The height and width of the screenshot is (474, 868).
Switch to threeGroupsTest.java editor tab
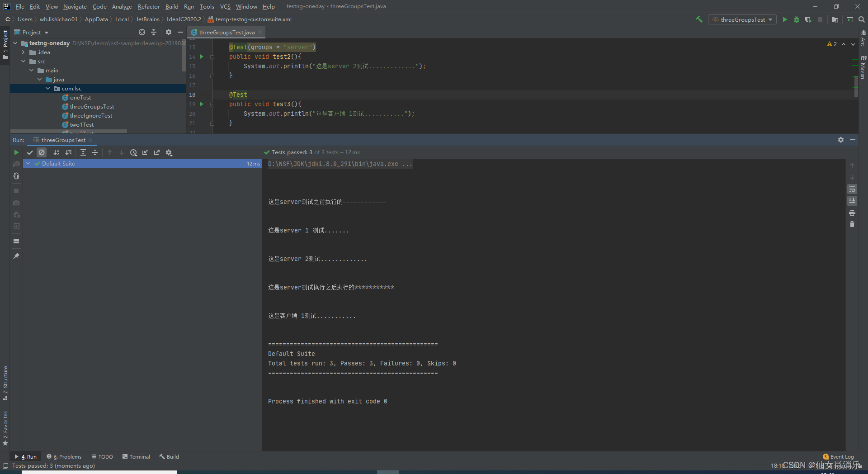pyautogui.click(x=226, y=32)
